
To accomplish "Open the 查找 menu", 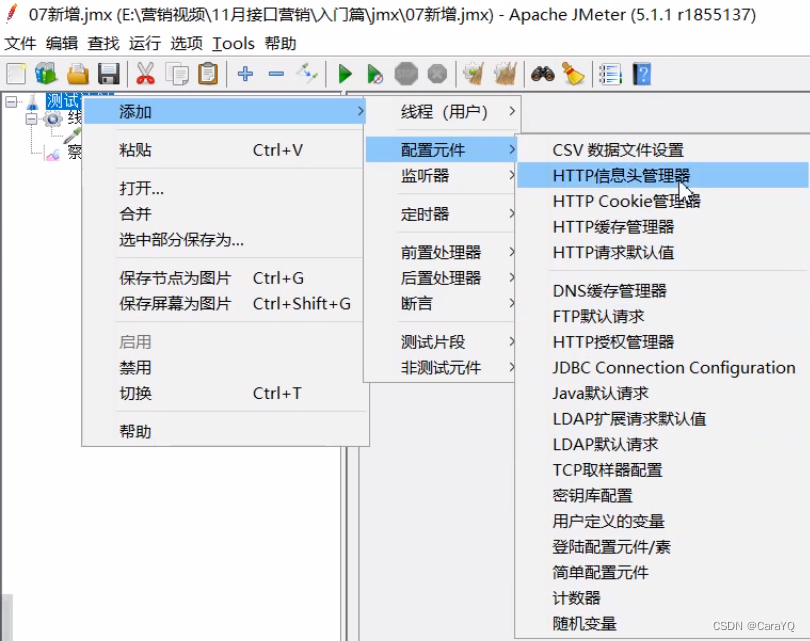I will point(103,43).
